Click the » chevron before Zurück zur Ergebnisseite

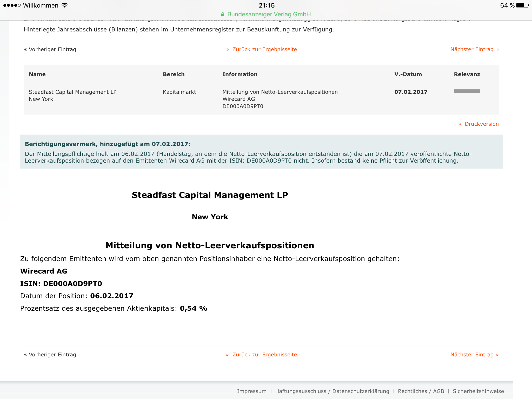click(x=227, y=49)
